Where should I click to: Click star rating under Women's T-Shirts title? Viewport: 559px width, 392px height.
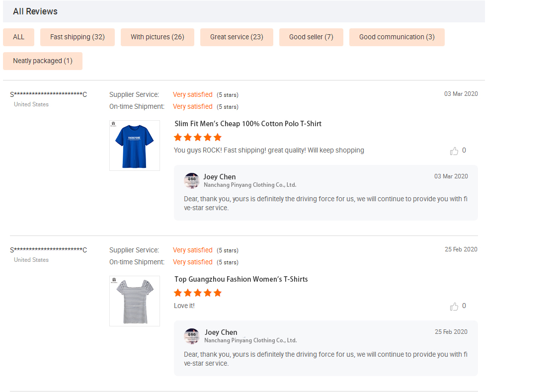[198, 293]
